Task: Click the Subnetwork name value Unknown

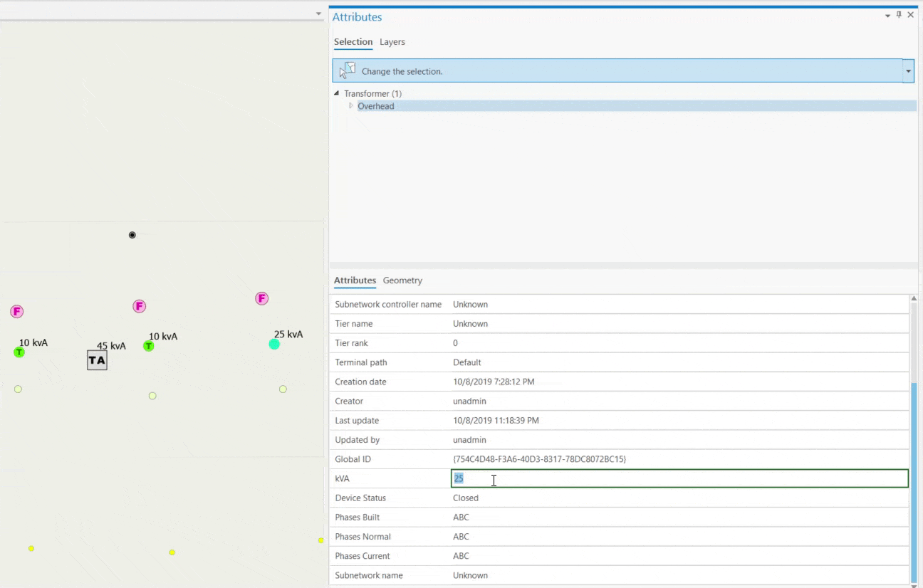Action: pyautogui.click(x=471, y=575)
